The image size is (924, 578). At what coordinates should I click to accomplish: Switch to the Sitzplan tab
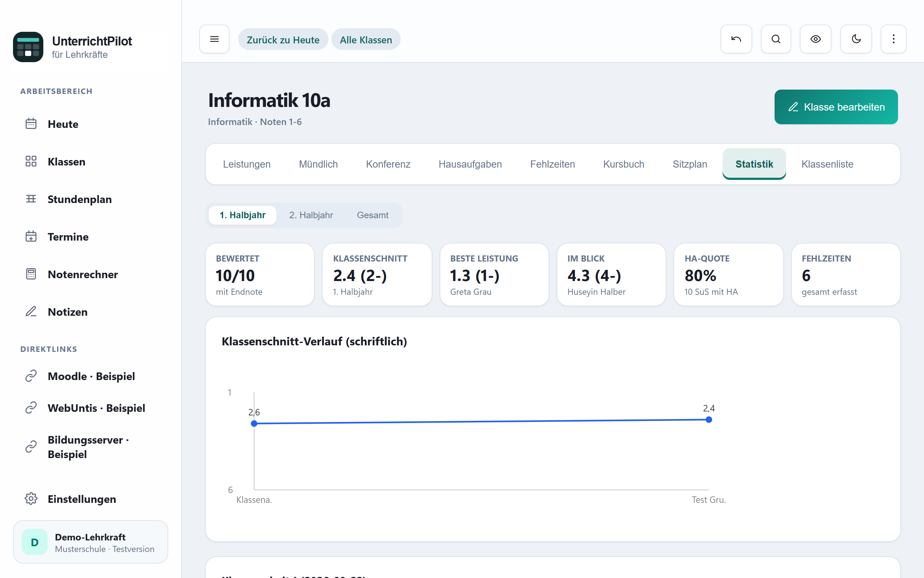[689, 164]
